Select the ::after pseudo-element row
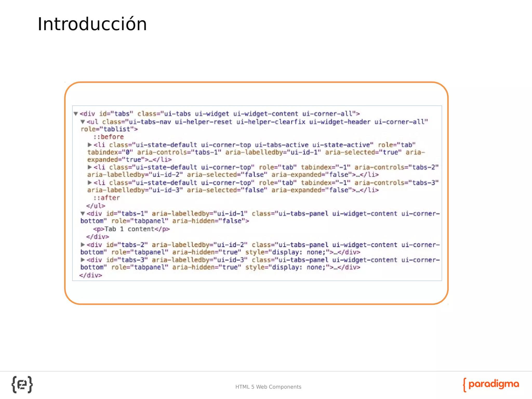The height and width of the screenshot is (399, 532). [107, 198]
